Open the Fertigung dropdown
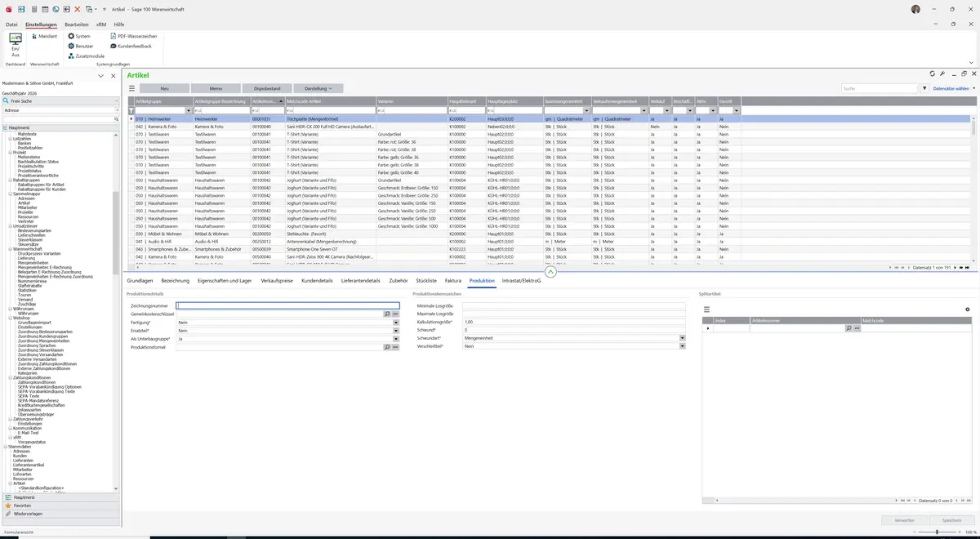The image size is (980, 539). (x=397, y=323)
